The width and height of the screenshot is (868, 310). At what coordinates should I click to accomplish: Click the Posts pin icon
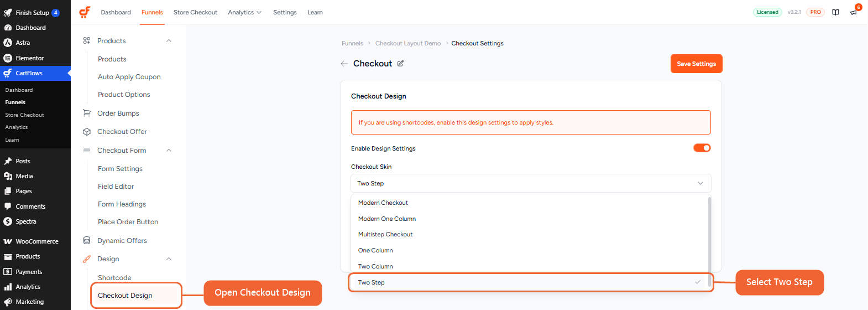click(8, 161)
